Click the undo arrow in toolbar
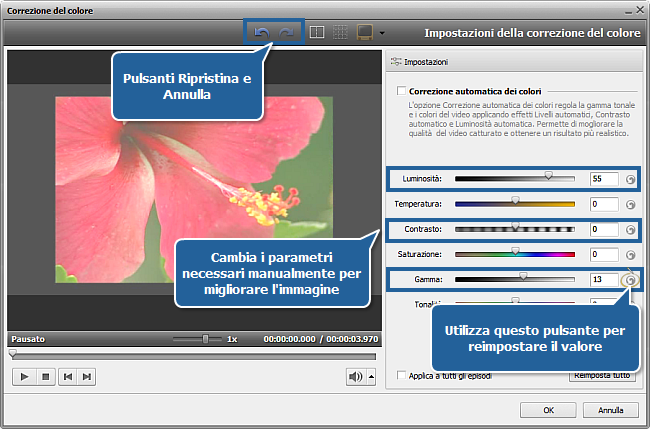Screen dimensions: 650x429 pos(262,33)
